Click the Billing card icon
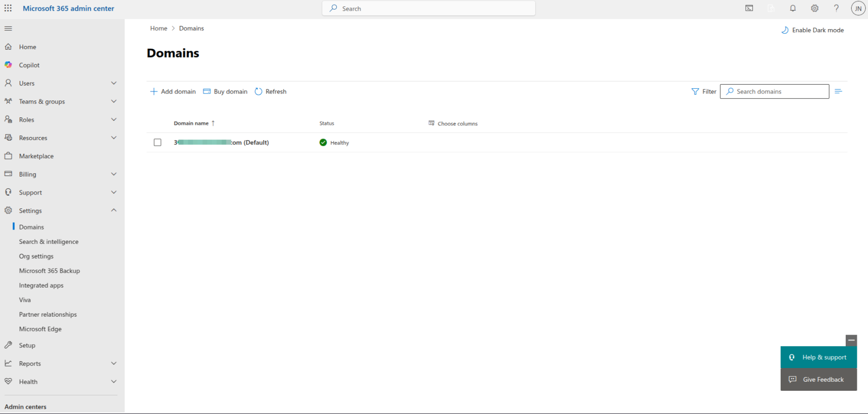This screenshot has height=414, width=868. [x=8, y=174]
